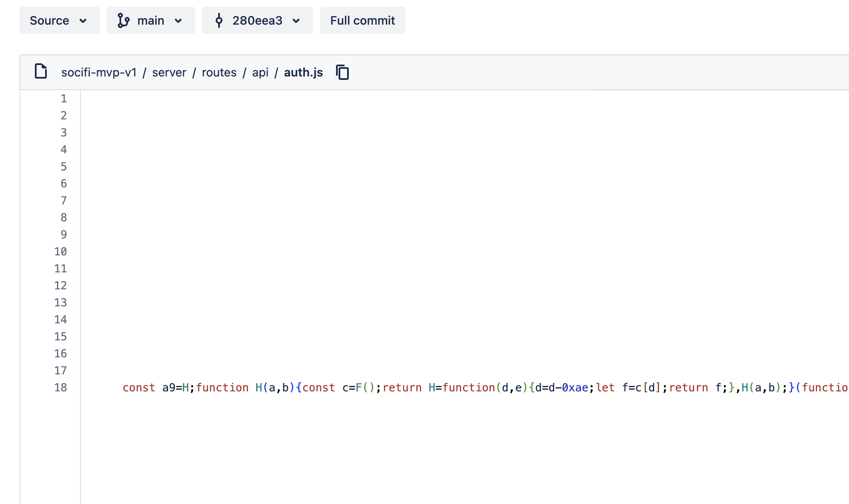The width and height of the screenshot is (849, 504).
Task: Click the commit icon beside 280eea3
Action: point(219,20)
